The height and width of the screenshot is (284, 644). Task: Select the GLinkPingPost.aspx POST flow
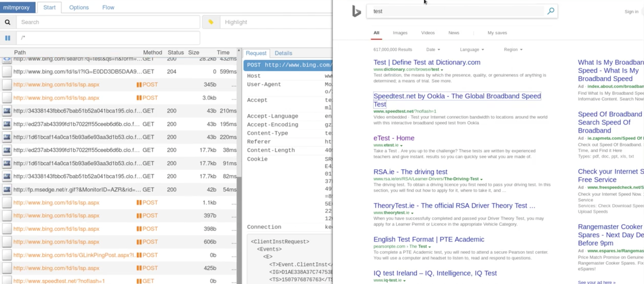click(119, 255)
